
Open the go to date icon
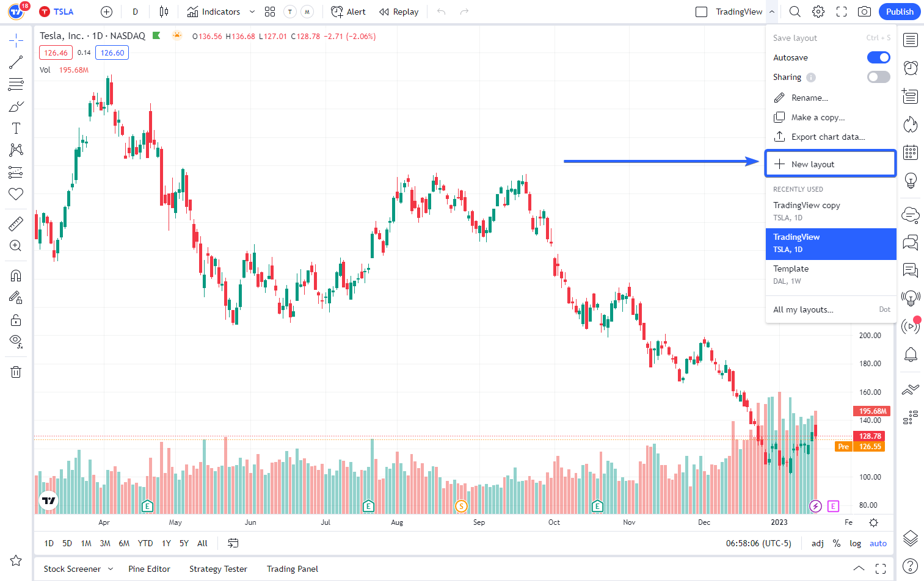pyautogui.click(x=233, y=543)
